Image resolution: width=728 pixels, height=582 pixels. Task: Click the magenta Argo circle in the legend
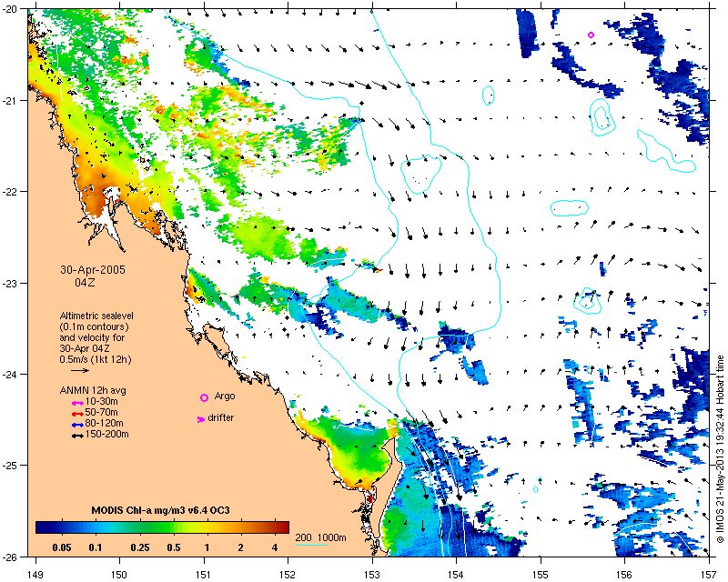(204, 397)
